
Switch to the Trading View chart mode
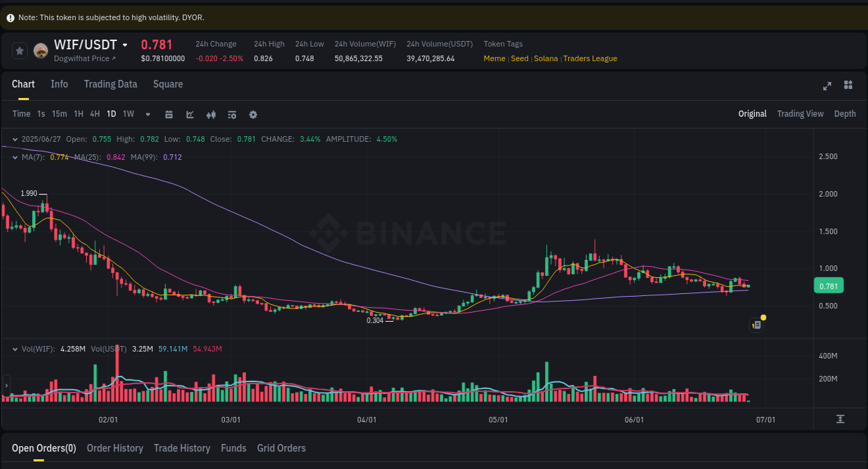point(800,114)
